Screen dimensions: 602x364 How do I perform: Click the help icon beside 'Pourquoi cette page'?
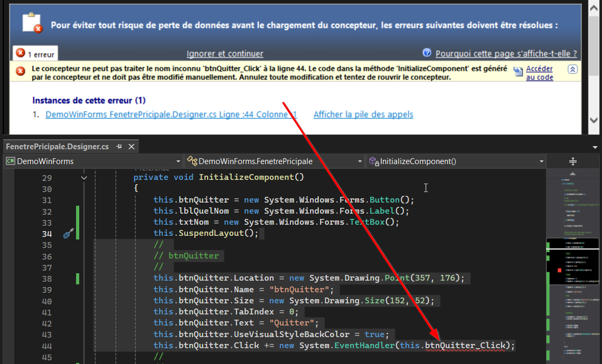click(427, 53)
